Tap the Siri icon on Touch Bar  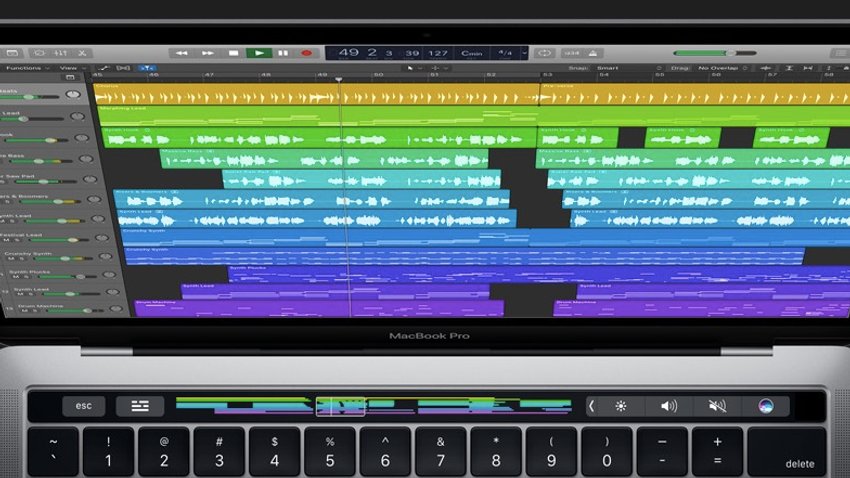click(x=765, y=406)
